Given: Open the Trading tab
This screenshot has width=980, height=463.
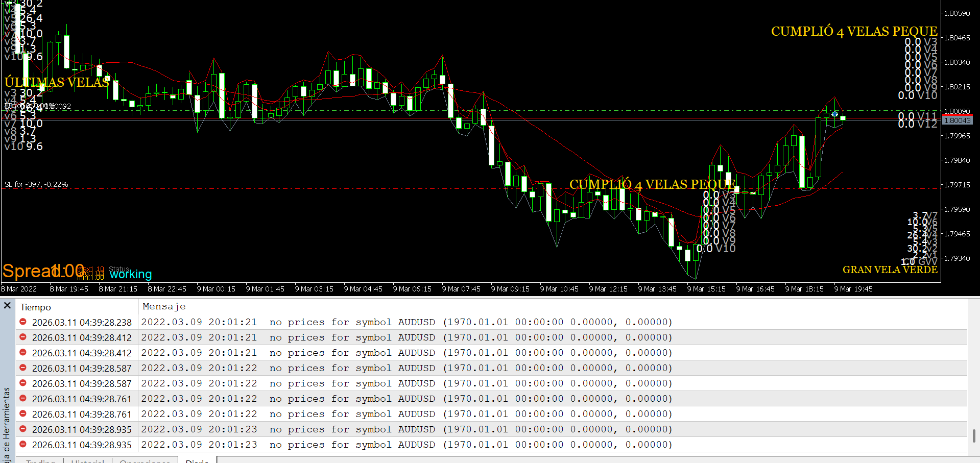Looking at the screenshot, I should click(x=40, y=461).
